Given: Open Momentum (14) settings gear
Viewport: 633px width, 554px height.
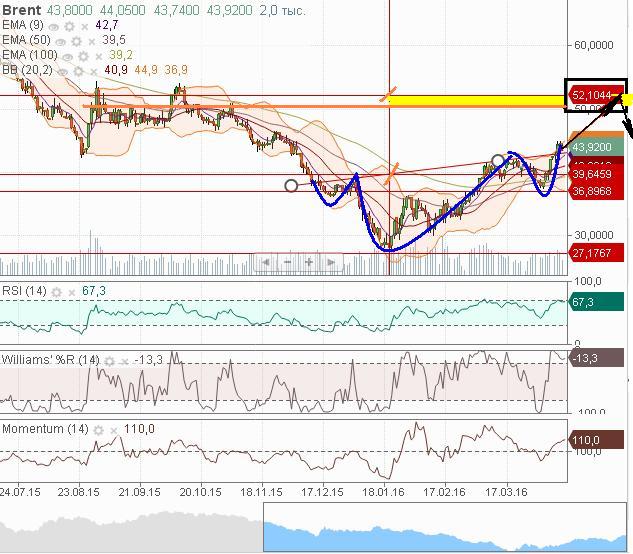Looking at the screenshot, I should [99, 430].
